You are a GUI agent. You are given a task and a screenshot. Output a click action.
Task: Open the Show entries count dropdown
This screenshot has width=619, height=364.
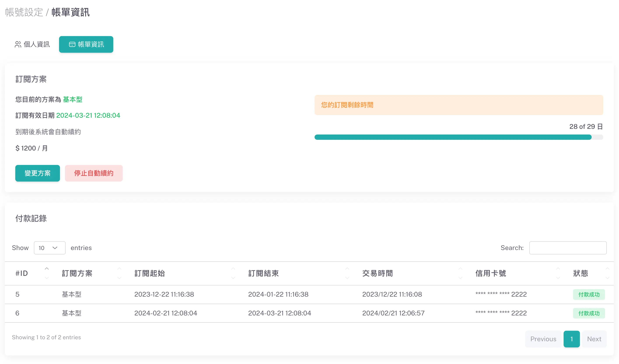coord(49,248)
